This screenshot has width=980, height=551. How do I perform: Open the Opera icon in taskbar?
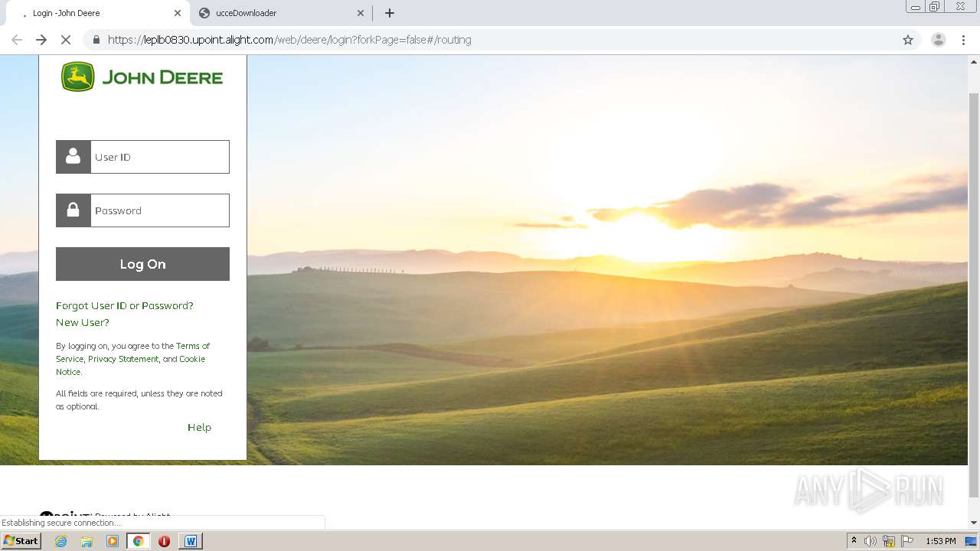(x=164, y=541)
